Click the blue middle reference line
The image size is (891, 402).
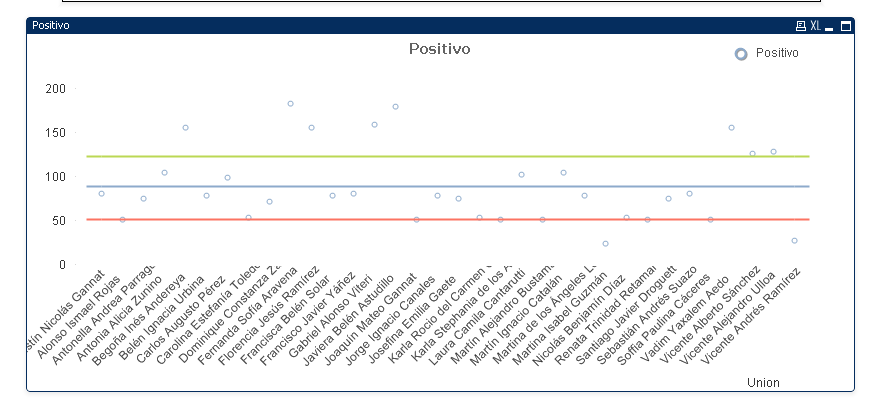(450, 187)
